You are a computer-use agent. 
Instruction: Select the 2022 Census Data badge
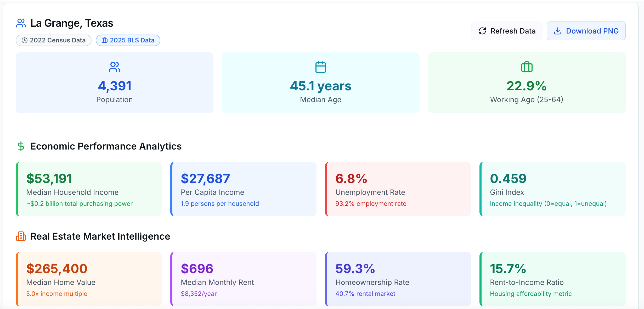[54, 40]
